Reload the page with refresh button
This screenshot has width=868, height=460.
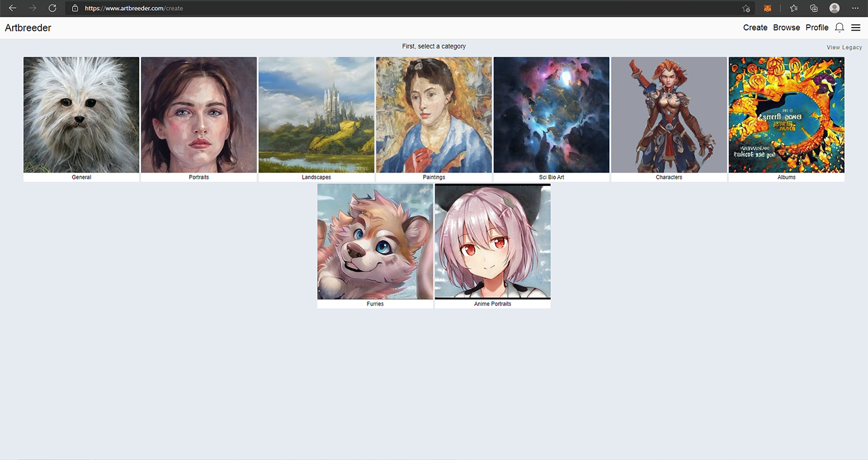(x=52, y=8)
